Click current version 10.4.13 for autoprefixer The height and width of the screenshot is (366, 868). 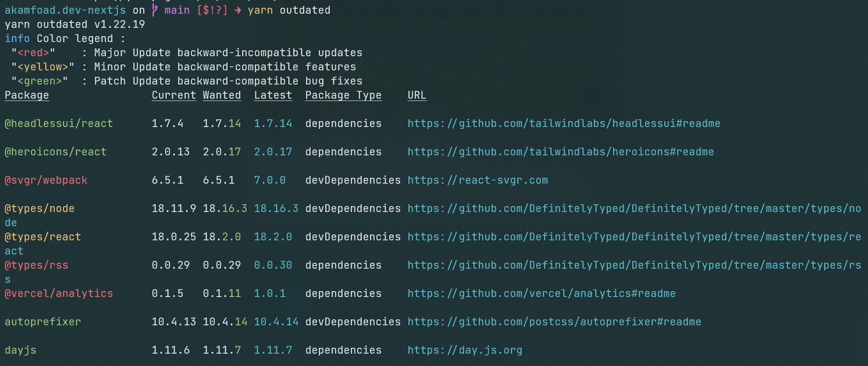click(174, 322)
